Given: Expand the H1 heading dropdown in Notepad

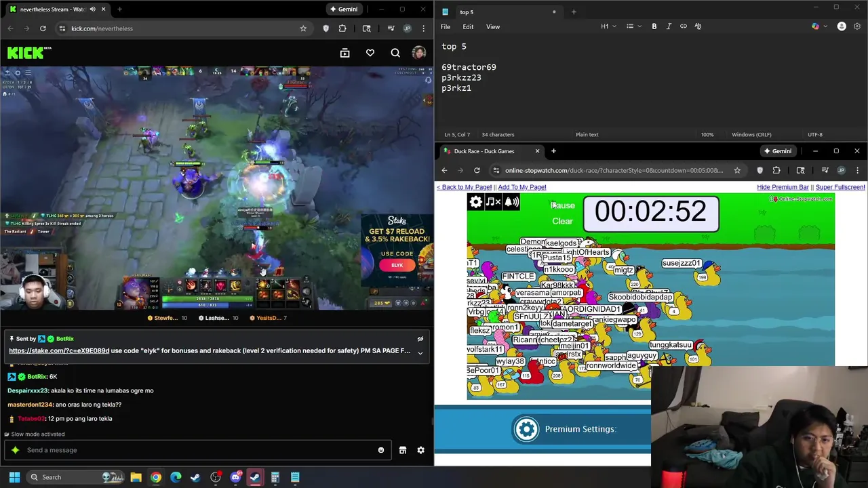Looking at the screenshot, I should [608, 26].
